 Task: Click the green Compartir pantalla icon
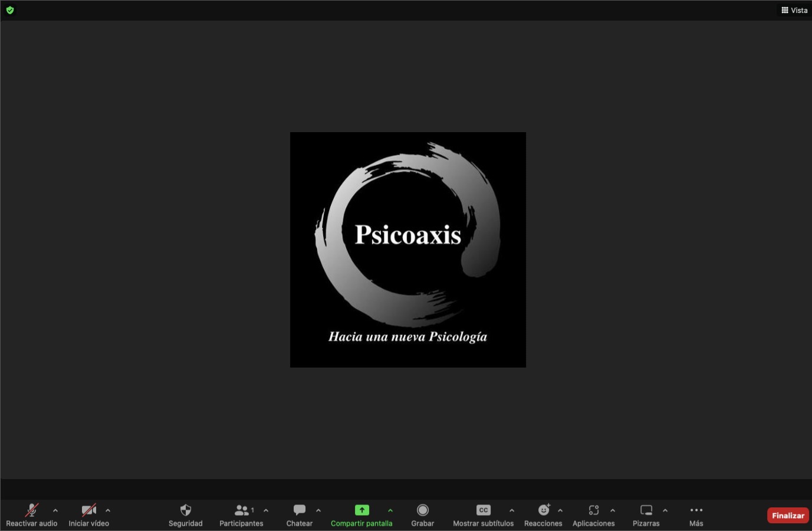pos(361,510)
